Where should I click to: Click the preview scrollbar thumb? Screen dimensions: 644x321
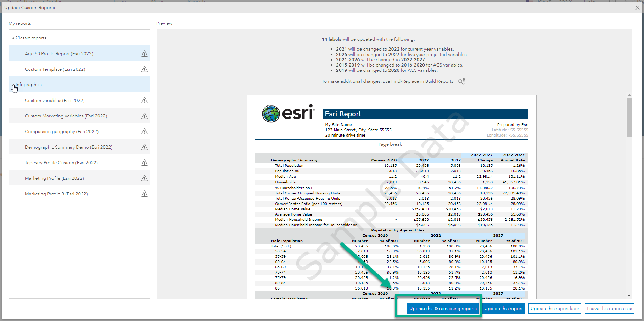click(x=629, y=117)
